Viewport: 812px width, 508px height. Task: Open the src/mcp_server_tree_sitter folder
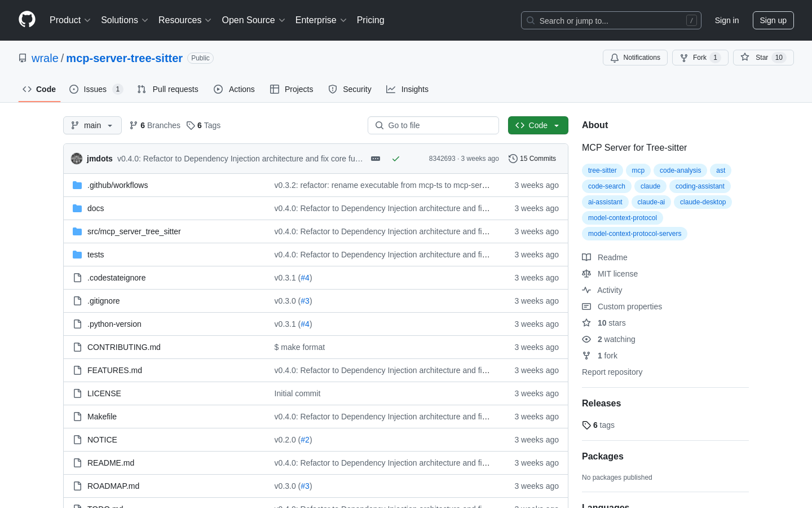134,231
